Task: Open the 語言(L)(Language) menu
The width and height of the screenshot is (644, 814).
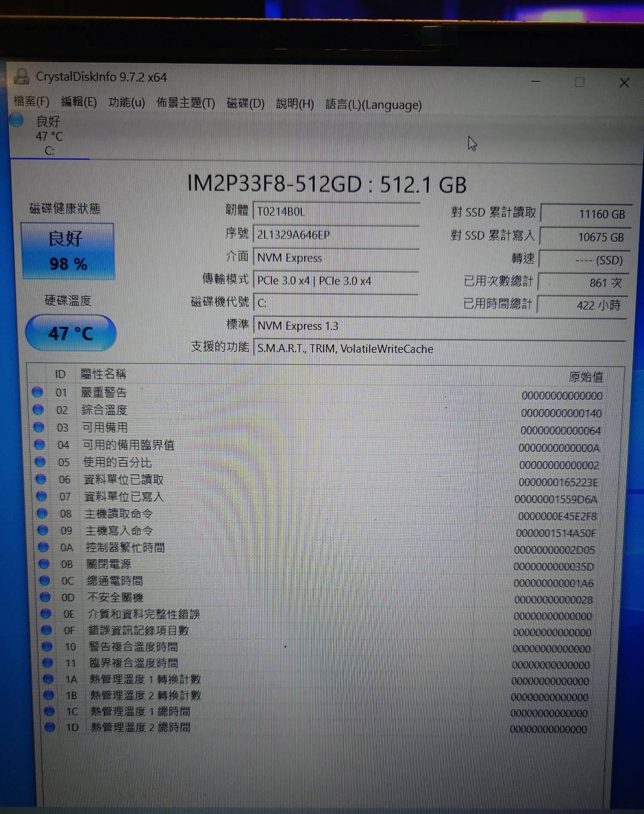Action: tap(373, 104)
